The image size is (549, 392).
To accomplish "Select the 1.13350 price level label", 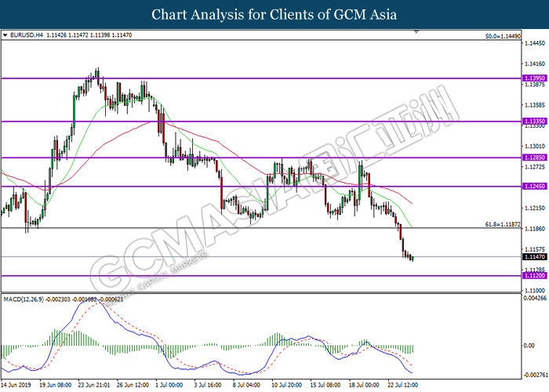I will [x=534, y=121].
